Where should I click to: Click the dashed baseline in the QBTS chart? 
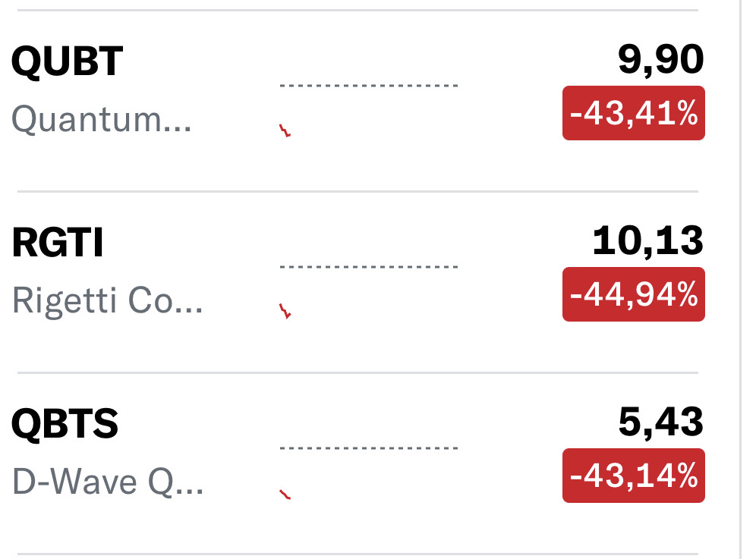point(369,448)
